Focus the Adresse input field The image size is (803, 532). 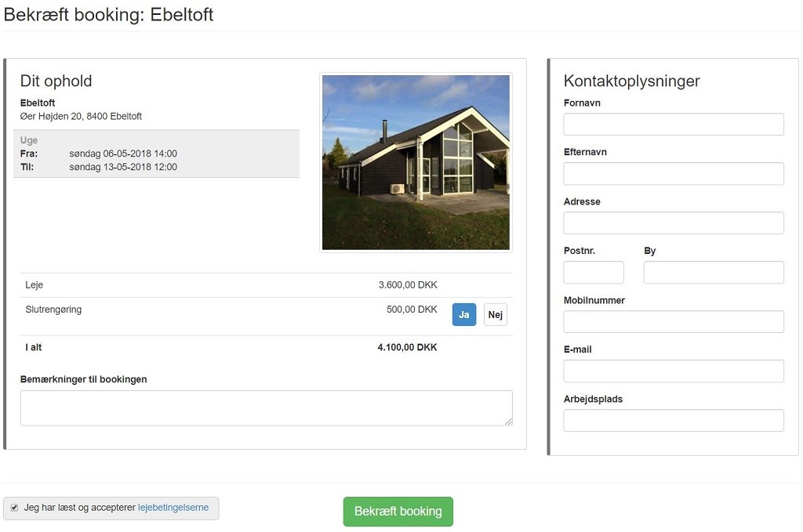point(674,223)
